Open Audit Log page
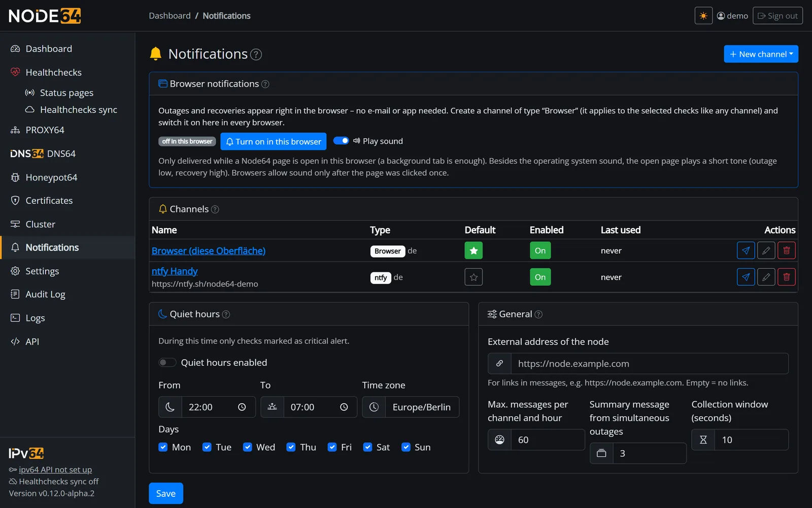Image resolution: width=812 pixels, height=508 pixels. coord(67,295)
